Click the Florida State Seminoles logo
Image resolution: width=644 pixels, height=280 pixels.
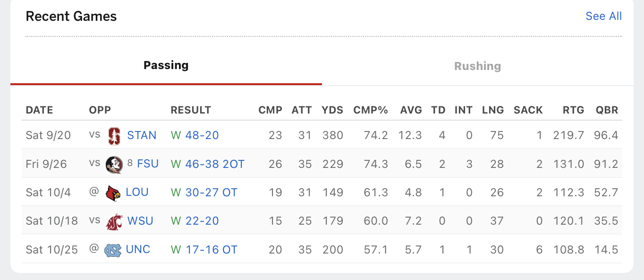tap(114, 165)
